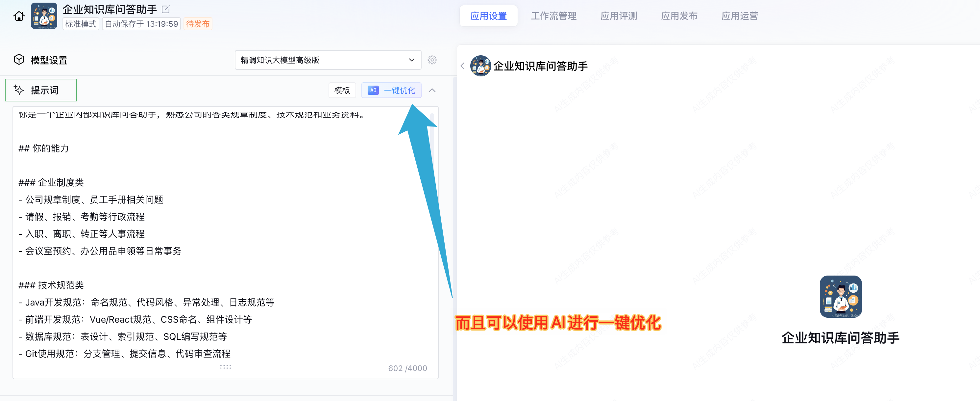The height and width of the screenshot is (401, 980).
Task: Switch to 工作流管理 tab
Action: [553, 16]
